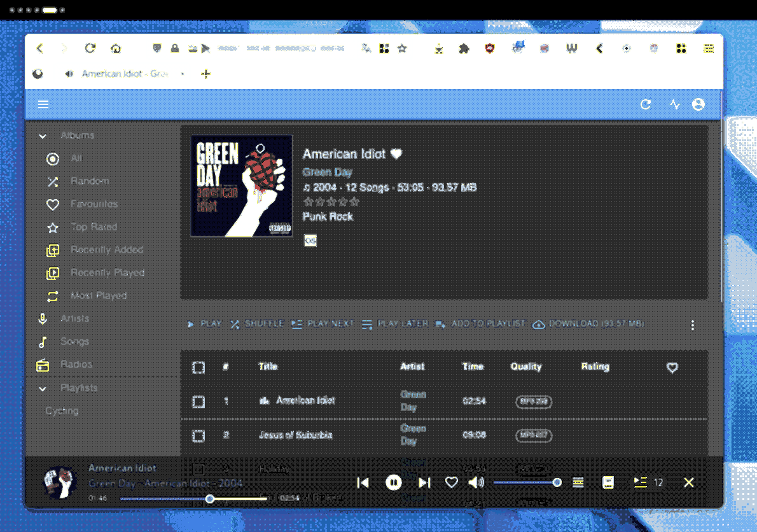Skip to the next track
The image size is (757, 532).
tap(424, 483)
